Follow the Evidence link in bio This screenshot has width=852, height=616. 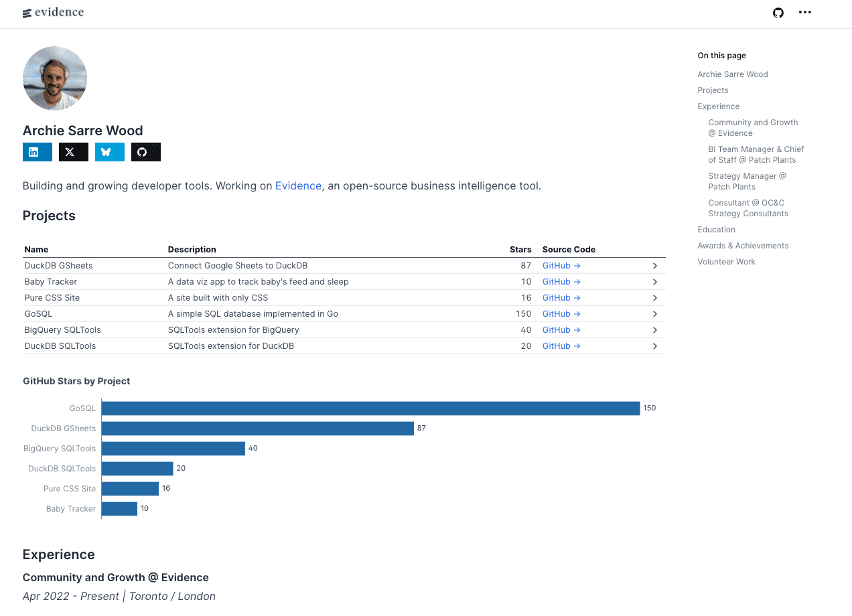[298, 185]
